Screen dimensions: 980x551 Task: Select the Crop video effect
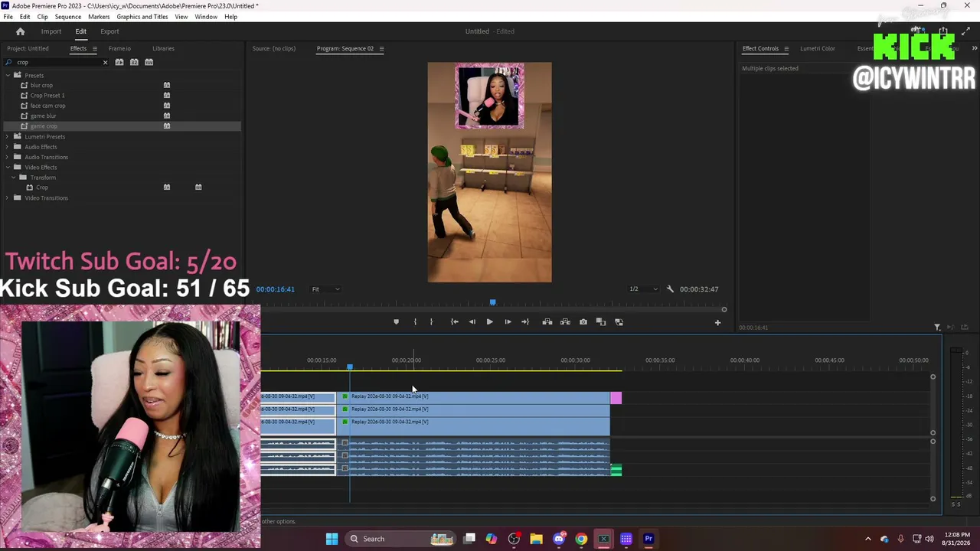coord(41,187)
